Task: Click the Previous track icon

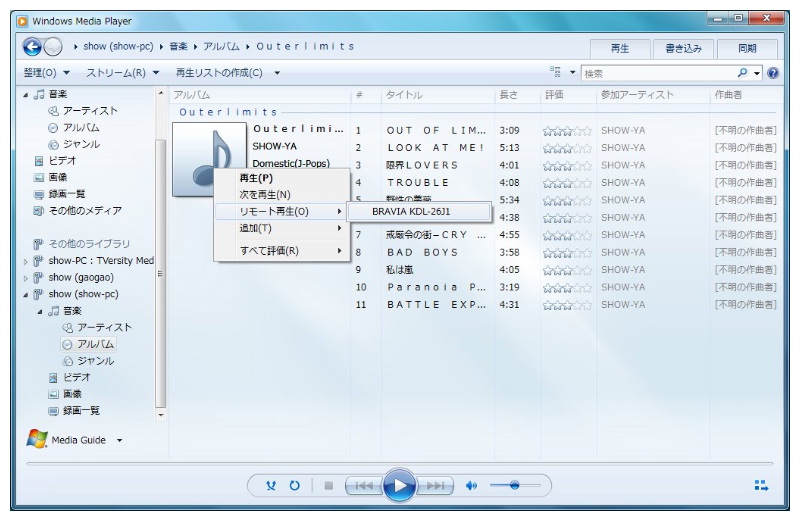Action: pyautogui.click(x=362, y=486)
